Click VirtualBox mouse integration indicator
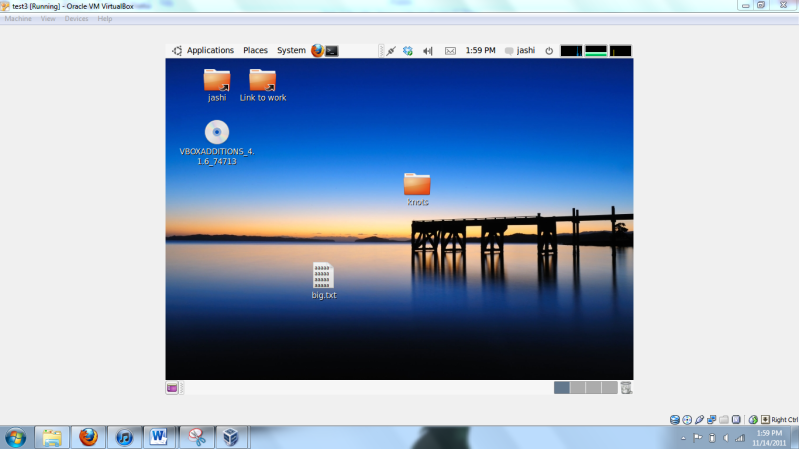Screen dimensions: 799x449 pyautogui.click(x=753, y=419)
